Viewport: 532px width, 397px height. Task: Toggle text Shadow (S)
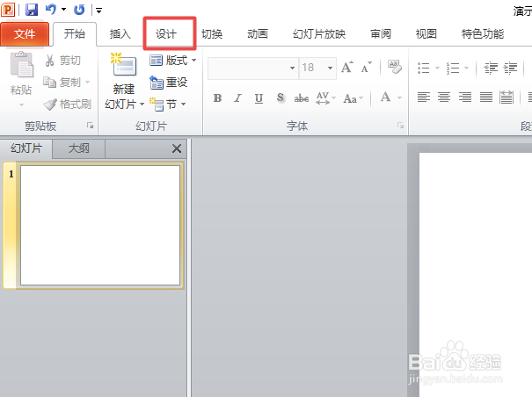pyautogui.click(x=280, y=97)
